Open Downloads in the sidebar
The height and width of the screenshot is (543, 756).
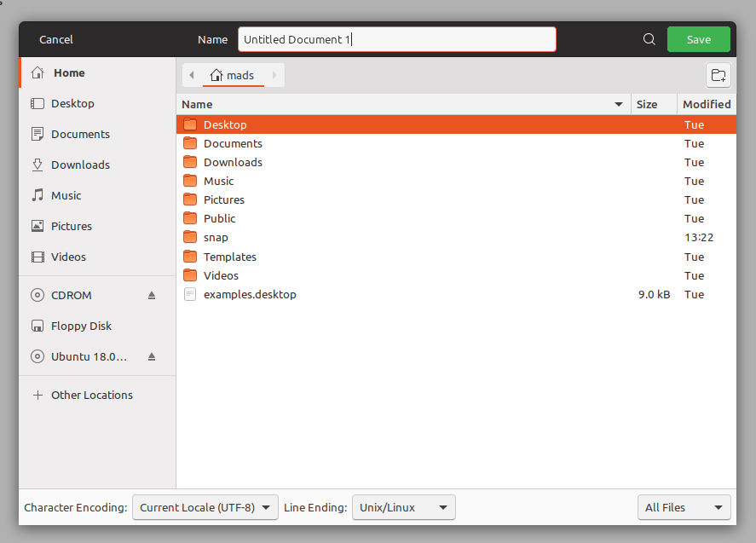pos(97,165)
